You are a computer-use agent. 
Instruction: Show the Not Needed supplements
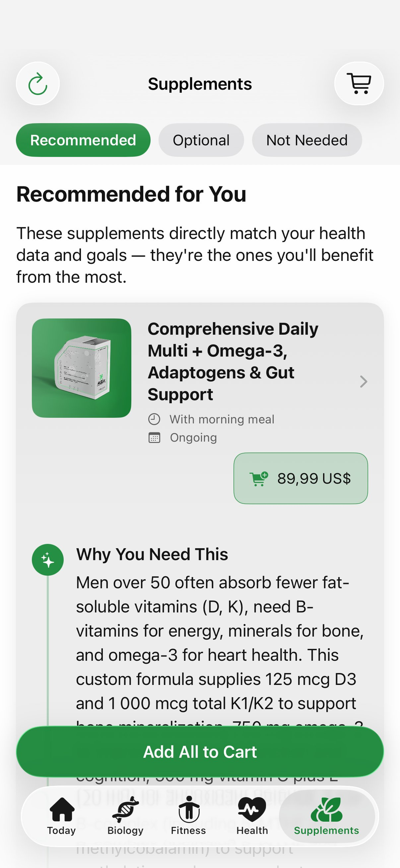pyautogui.click(x=307, y=140)
